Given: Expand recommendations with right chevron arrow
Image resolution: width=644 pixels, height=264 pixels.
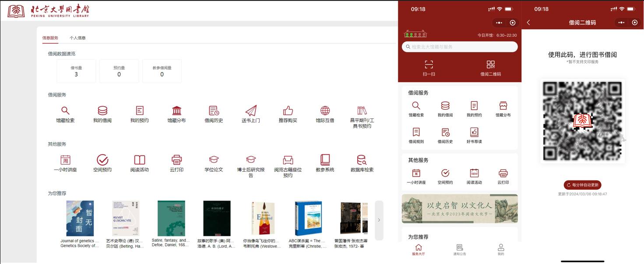Looking at the screenshot, I should point(379,220).
